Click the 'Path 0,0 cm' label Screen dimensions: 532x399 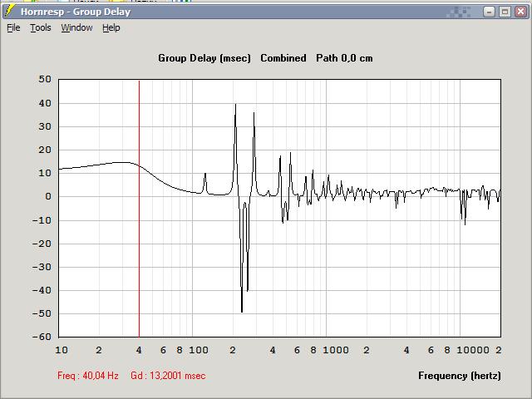[344, 58]
